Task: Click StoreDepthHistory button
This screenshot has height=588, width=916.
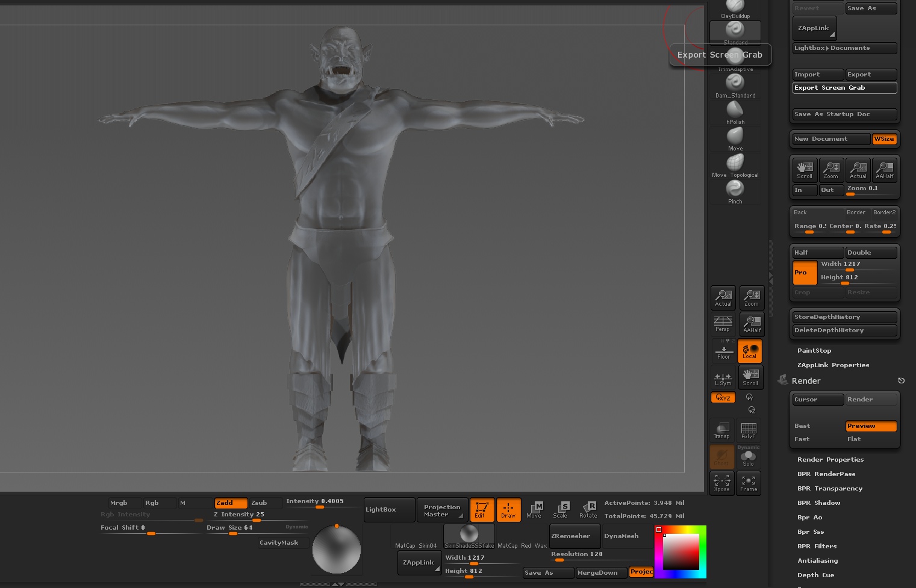Action: tap(845, 317)
